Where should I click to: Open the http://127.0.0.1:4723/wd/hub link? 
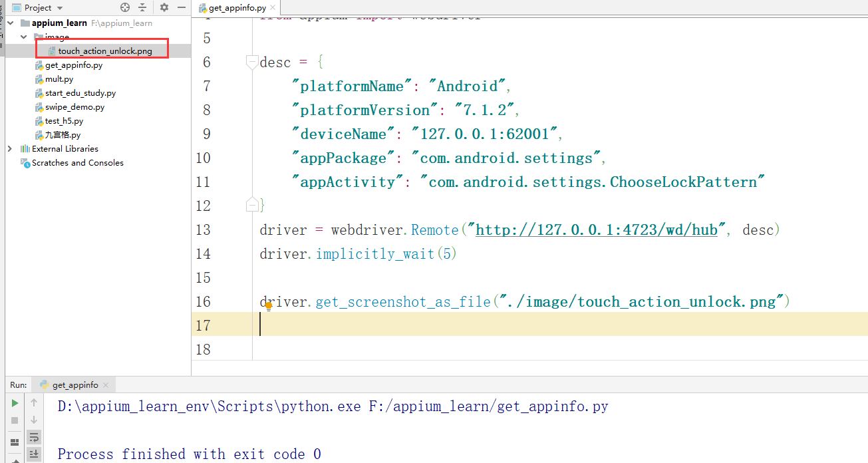[x=597, y=230]
